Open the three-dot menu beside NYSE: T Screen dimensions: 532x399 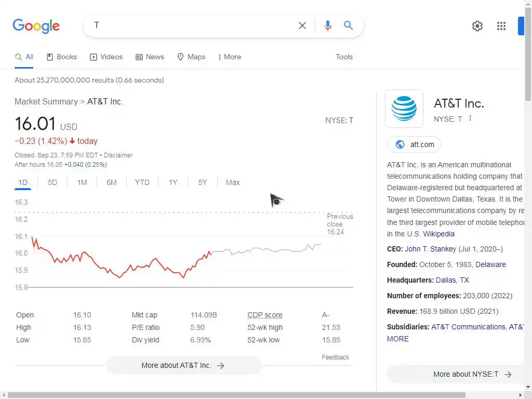470,118
